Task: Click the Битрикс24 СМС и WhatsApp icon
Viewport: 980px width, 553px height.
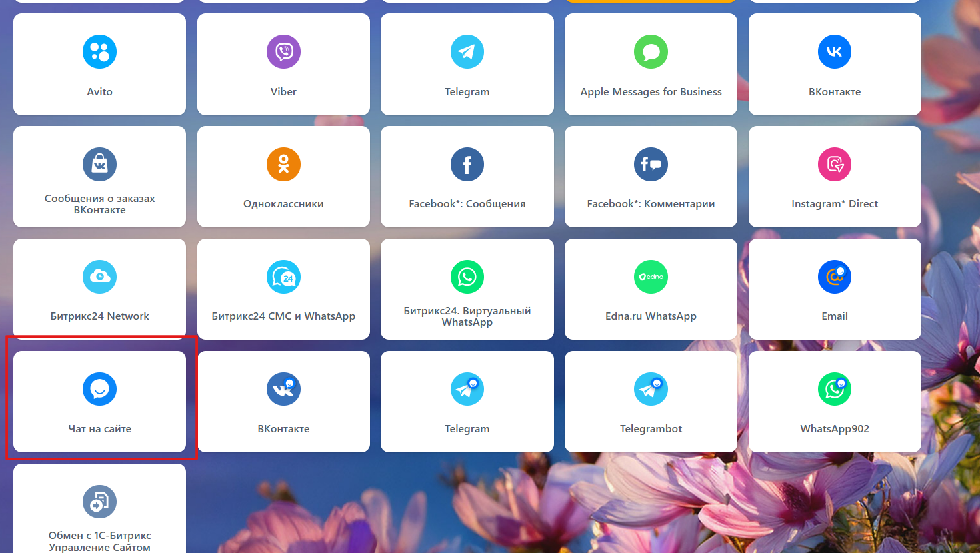Action: [x=283, y=277]
